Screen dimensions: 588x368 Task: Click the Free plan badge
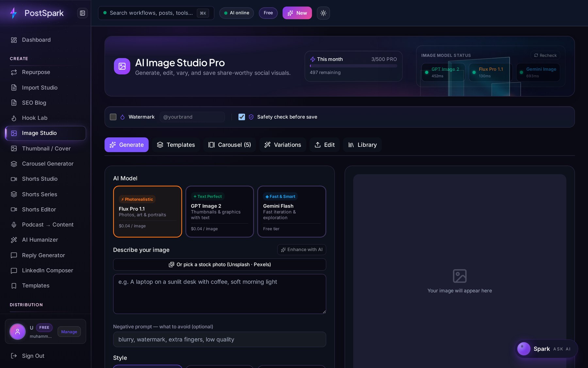268,13
